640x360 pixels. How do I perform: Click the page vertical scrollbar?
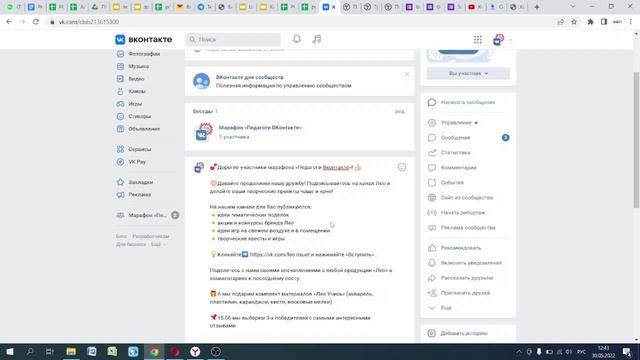pyautogui.click(x=636, y=139)
